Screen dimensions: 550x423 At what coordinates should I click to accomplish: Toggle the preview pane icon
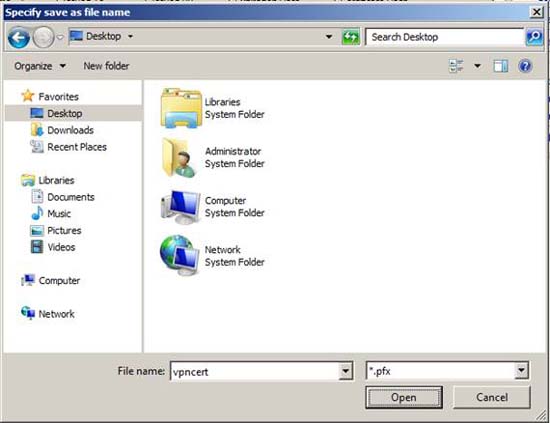click(x=501, y=66)
